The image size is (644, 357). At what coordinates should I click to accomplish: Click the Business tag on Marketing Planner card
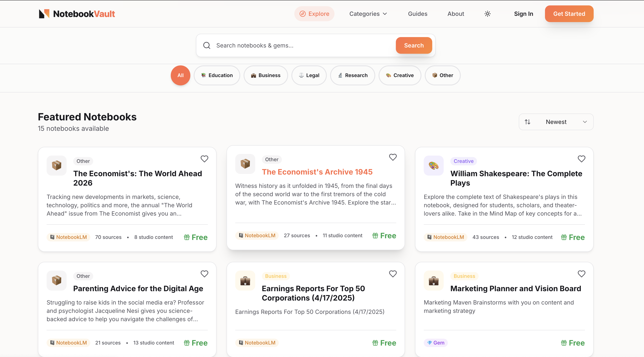pyautogui.click(x=464, y=276)
